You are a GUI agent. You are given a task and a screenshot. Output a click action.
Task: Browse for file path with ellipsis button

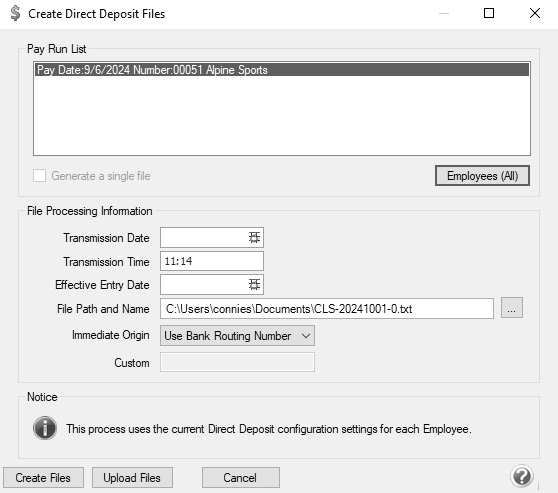point(512,308)
